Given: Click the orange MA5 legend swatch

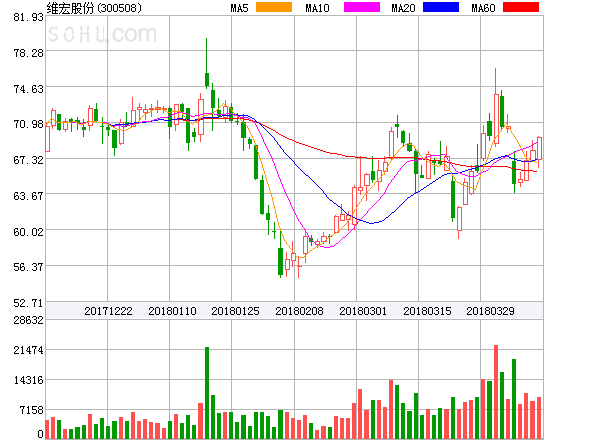Looking at the screenshot, I should 274,7.
